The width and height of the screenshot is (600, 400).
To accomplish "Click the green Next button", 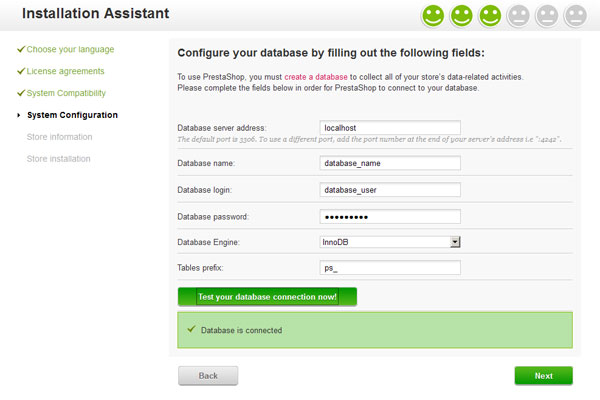I will (543, 376).
